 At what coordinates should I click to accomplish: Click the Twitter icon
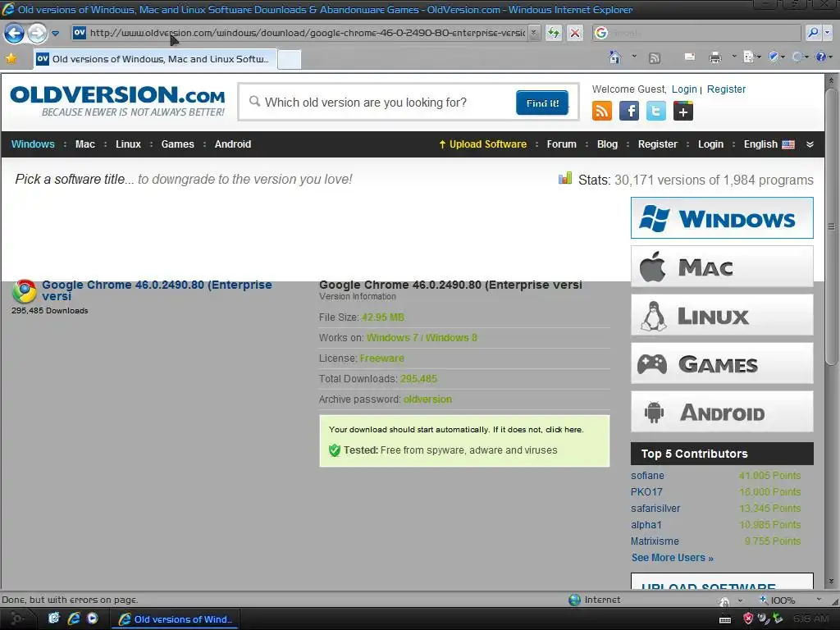click(x=655, y=112)
